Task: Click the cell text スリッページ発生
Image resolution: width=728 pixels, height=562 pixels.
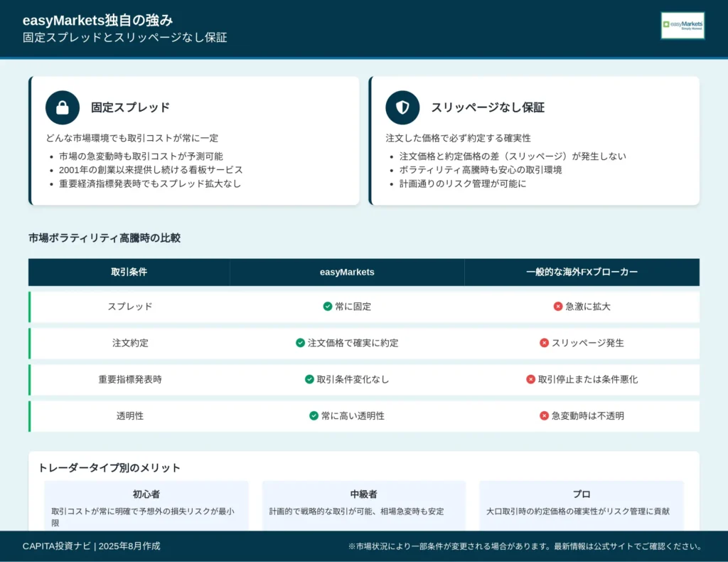Action: click(588, 343)
